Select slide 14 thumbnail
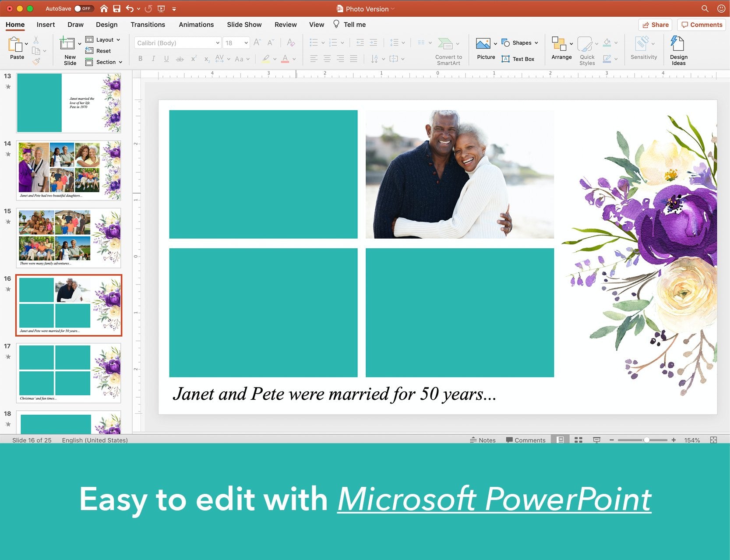 (69, 170)
